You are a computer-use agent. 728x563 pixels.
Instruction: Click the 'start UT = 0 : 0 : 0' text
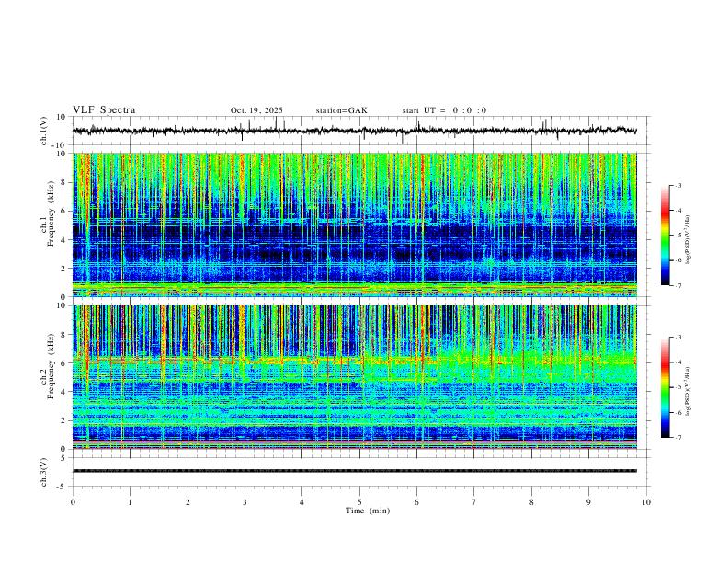coord(444,110)
